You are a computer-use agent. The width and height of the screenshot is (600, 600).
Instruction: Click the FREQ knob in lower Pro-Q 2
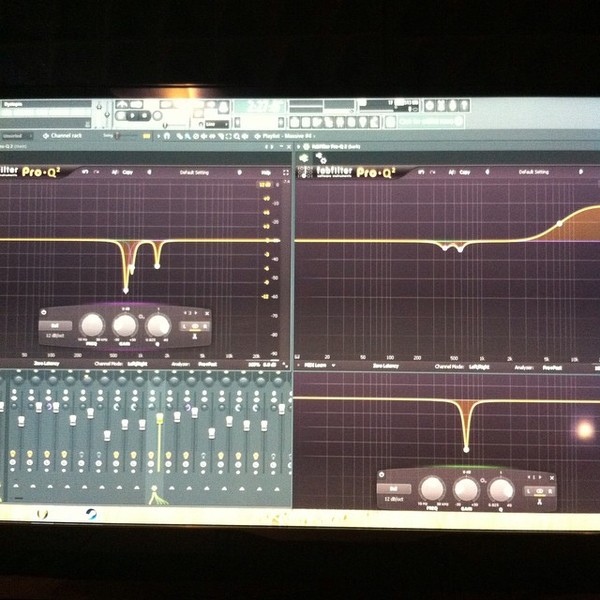pyautogui.click(x=432, y=489)
